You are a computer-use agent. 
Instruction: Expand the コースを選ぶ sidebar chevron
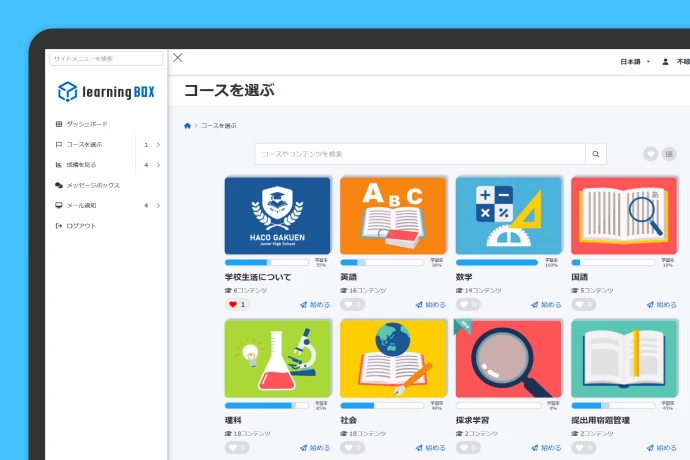[x=158, y=144]
